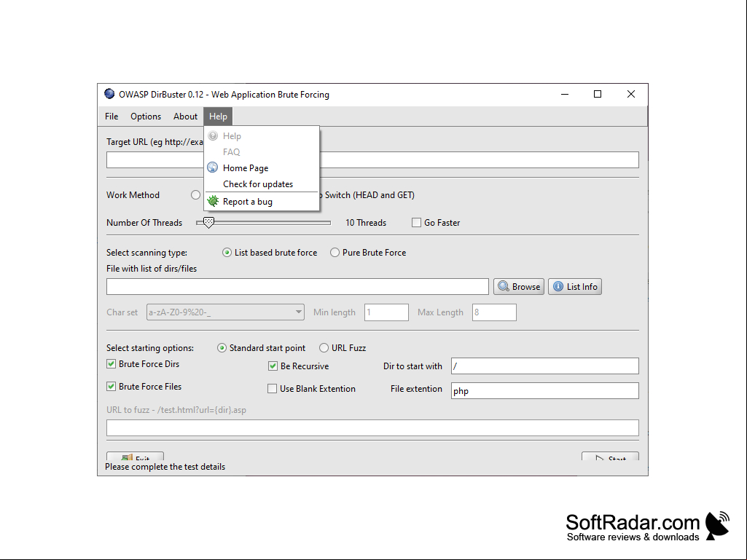The width and height of the screenshot is (747, 560).
Task: Click the Browse button for dirs list file
Action: click(519, 287)
